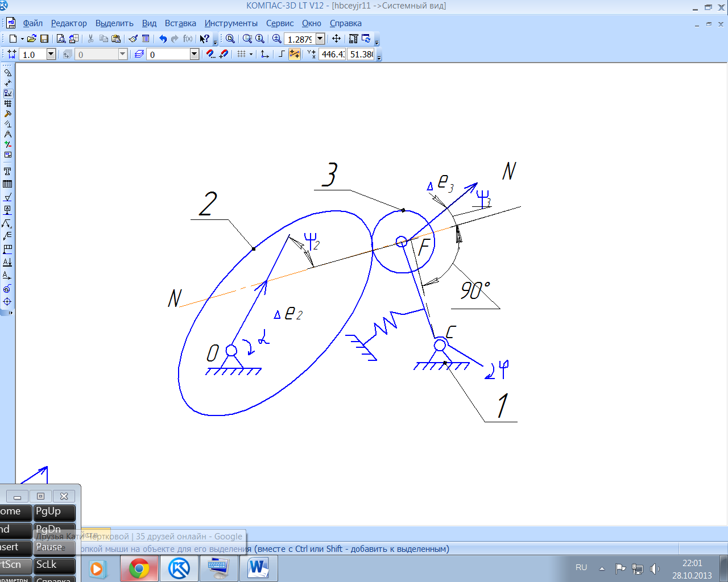This screenshot has width=728, height=582.
Task: Select the Geometry tools panel
Action: coord(7,73)
